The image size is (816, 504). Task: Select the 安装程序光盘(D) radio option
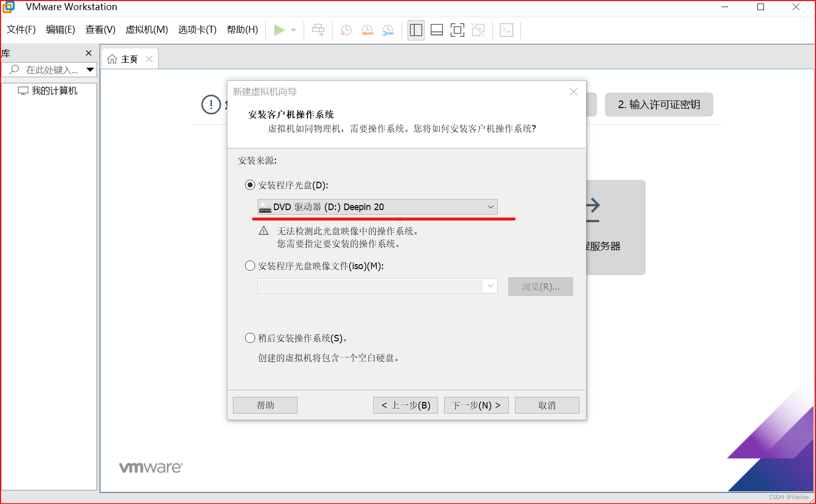pyautogui.click(x=250, y=185)
